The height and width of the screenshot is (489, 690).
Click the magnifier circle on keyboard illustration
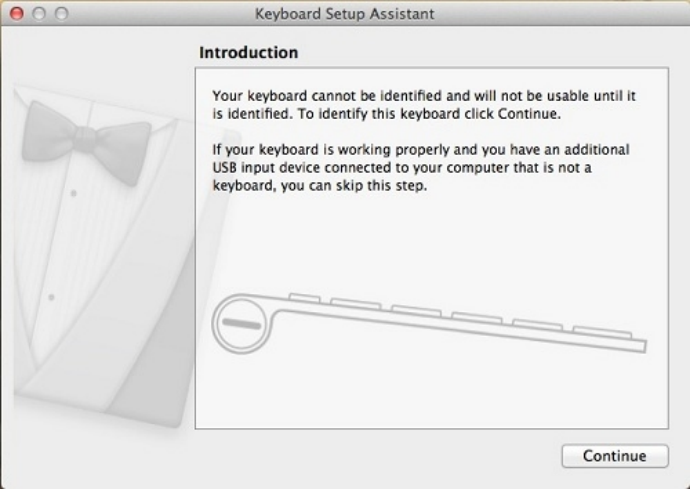click(241, 323)
